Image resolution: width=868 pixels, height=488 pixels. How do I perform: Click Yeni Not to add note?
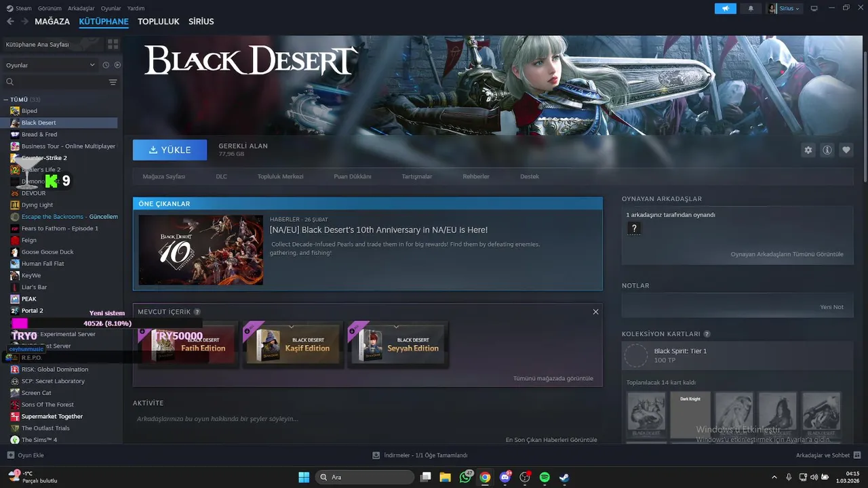pos(831,307)
